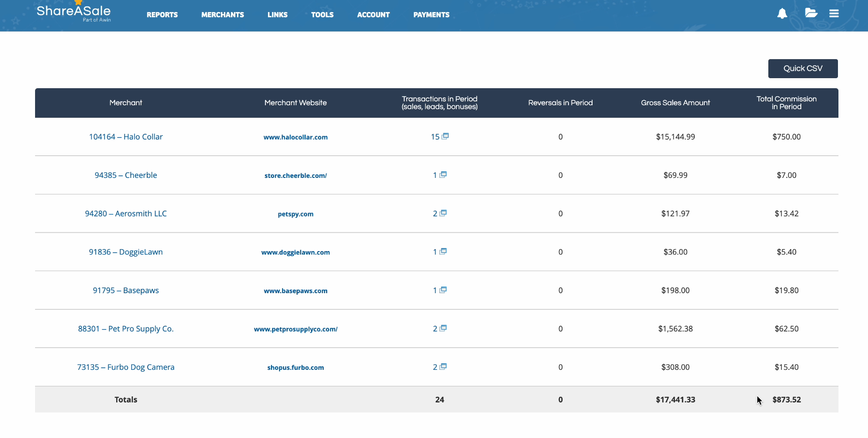Click the Merchant column header
This screenshot has width=868, height=438.
[x=126, y=103]
